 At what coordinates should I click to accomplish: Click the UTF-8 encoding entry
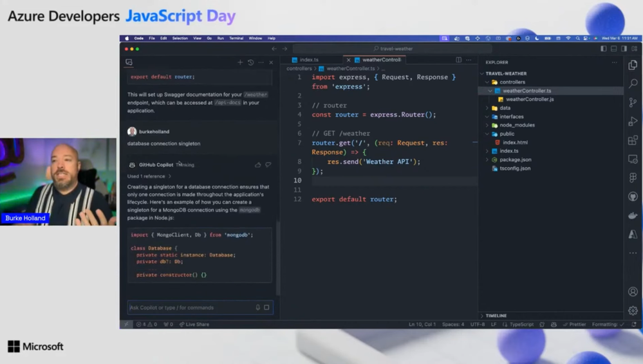coord(478,324)
